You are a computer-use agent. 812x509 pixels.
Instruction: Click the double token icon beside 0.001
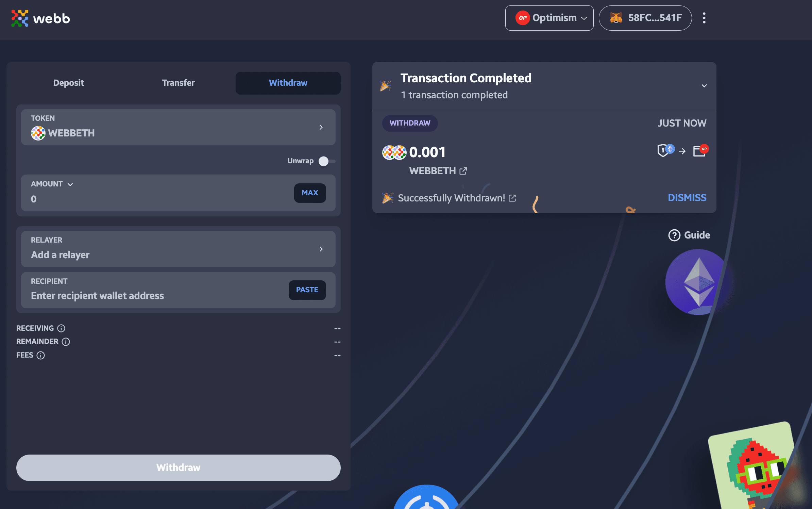[394, 152]
